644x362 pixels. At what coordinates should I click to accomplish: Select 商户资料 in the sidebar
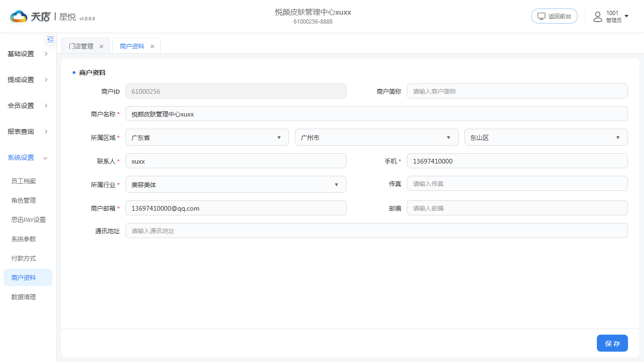pos(28,278)
